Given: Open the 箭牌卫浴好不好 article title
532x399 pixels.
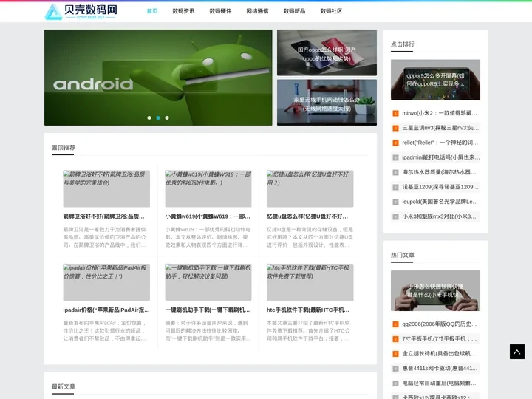Looking at the screenshot, I should pos(104,216).
